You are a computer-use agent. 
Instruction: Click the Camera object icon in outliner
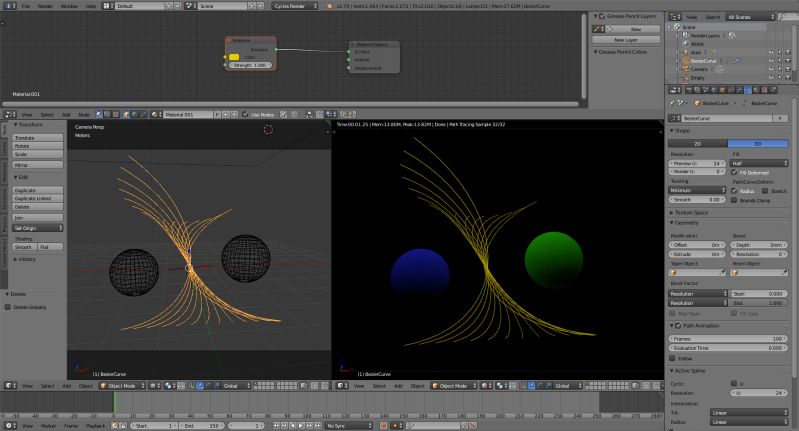click(686, 69)
